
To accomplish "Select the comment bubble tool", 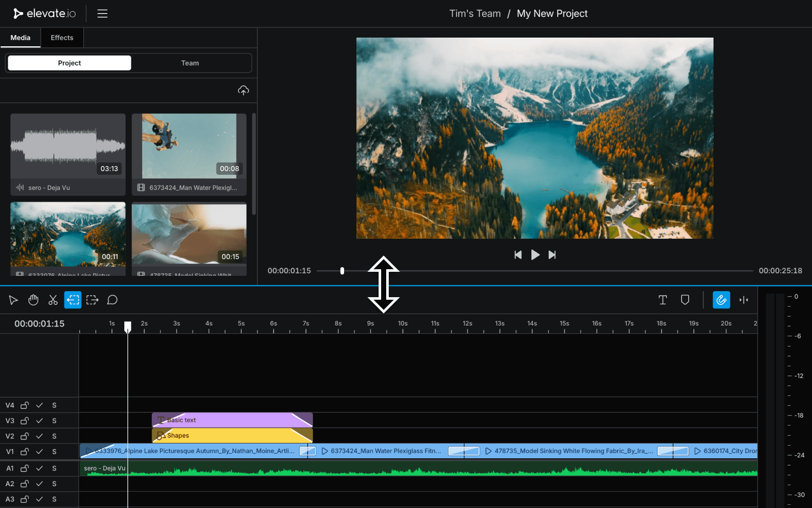I will (x=112, y=300).
